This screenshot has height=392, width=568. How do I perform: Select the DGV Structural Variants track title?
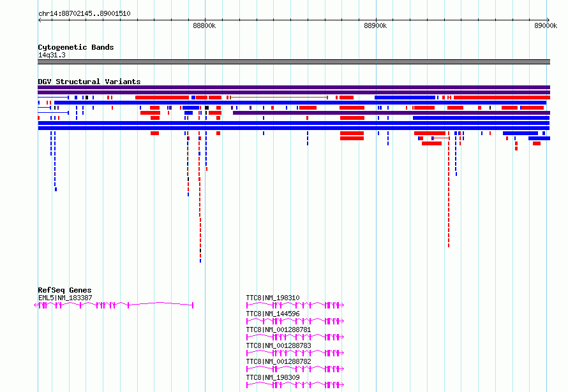pyautogui.click(x=89, y=82)
